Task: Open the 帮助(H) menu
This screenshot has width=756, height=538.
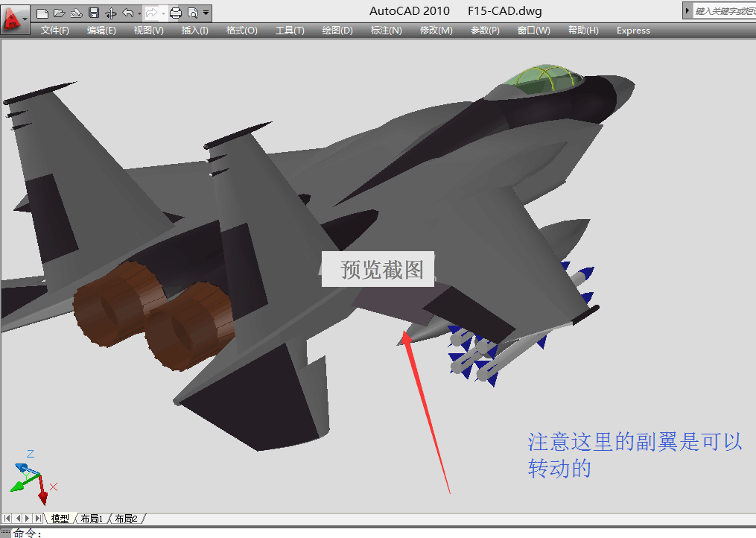Action: [583, 31]
